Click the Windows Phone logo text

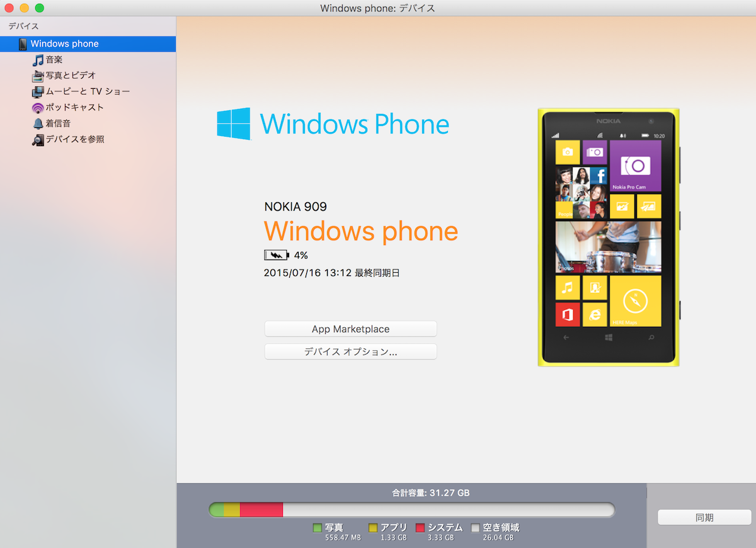coord(355,124)
